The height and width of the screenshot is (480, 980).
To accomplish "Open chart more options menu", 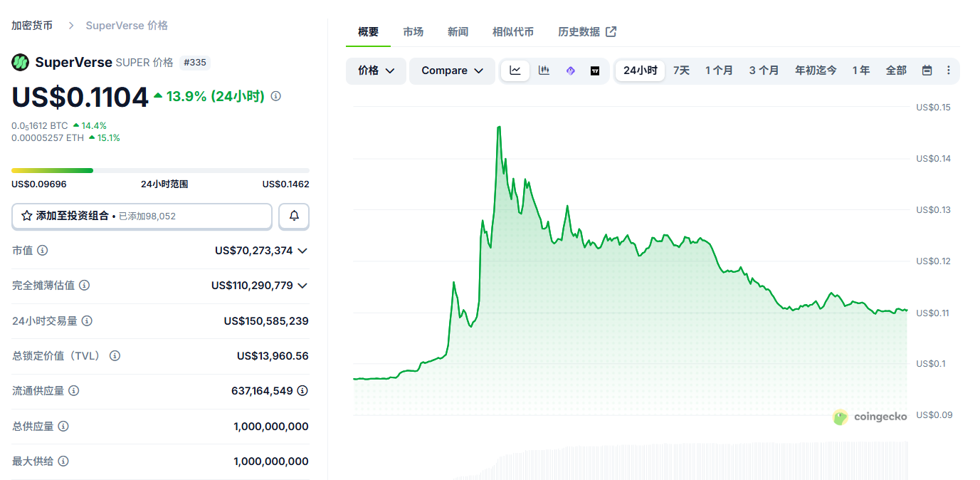I will pyautogui.click(x=948, y=71).
